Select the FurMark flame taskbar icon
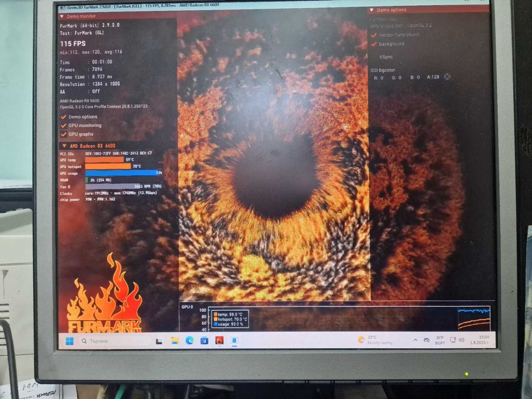This screenshot has width=532, height=399. pyautogui.click(x=220, y=340)
